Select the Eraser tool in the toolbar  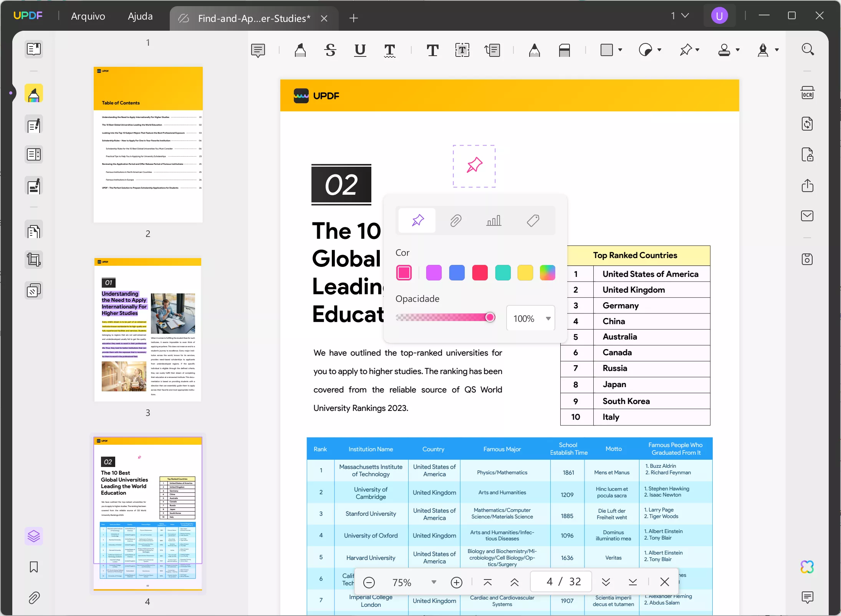click(564, 50)
